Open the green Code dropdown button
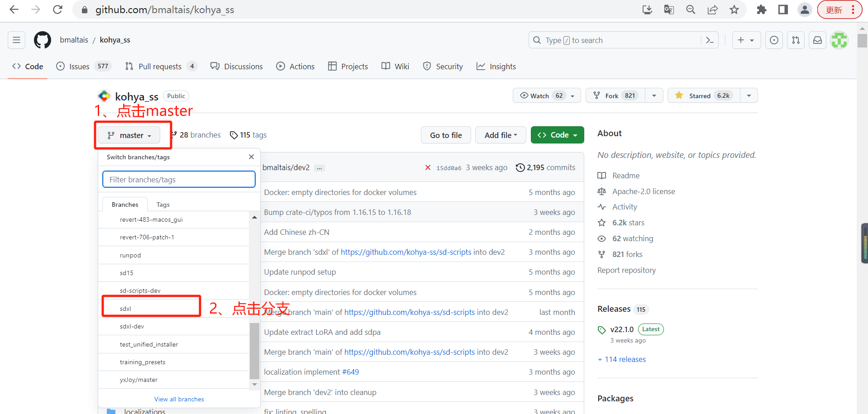The image size is (868, 414). pos(557,135)
